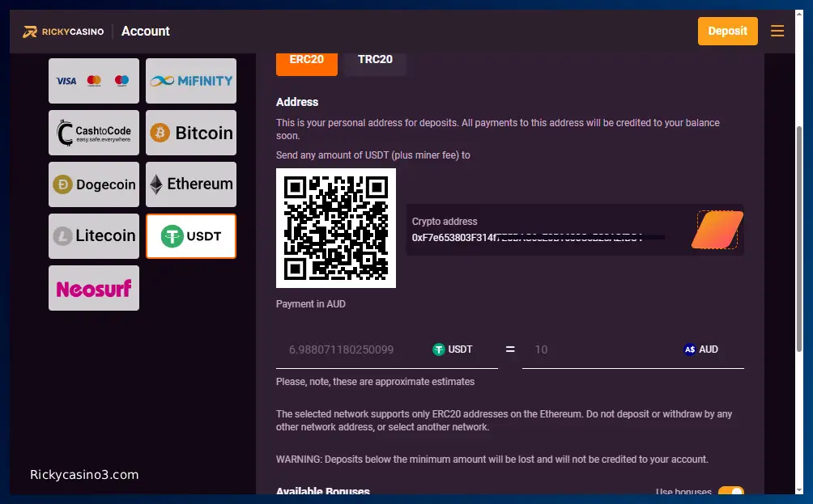Select the Visa Mastercard payment option
Image resolution: width=813 pixels, height=504 pixels.
(x=94, y=81)
